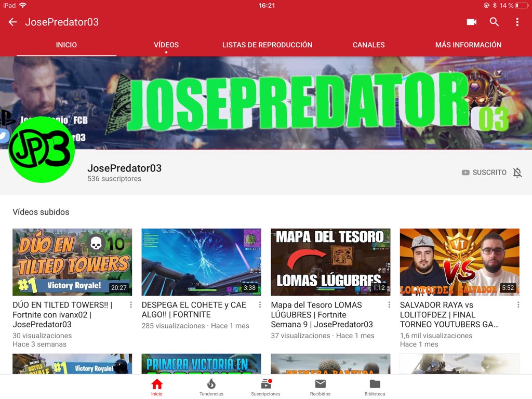Tap the JosePredator03 channel name under banner
The image size is (532, 399).
point(125,168)
